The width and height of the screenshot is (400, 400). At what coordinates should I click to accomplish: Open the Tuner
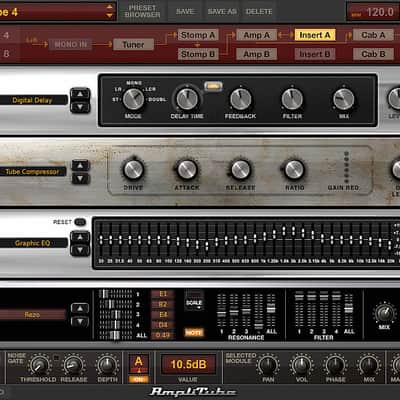click(x=133, y=44)
